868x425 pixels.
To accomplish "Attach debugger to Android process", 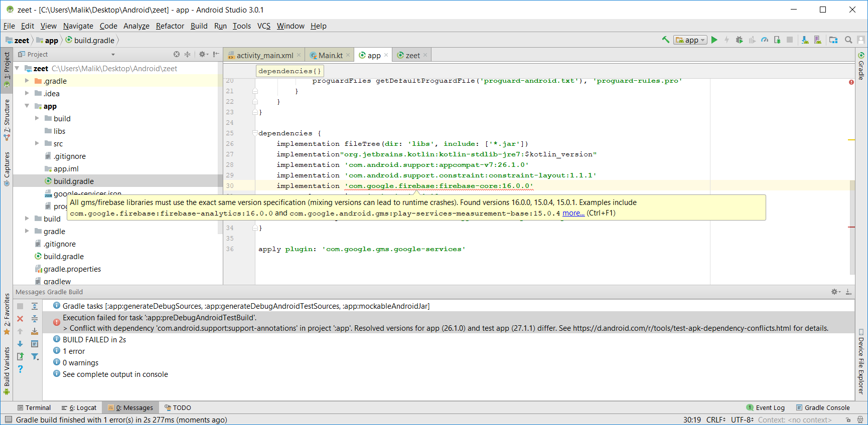I will click(x=777, y=40).
